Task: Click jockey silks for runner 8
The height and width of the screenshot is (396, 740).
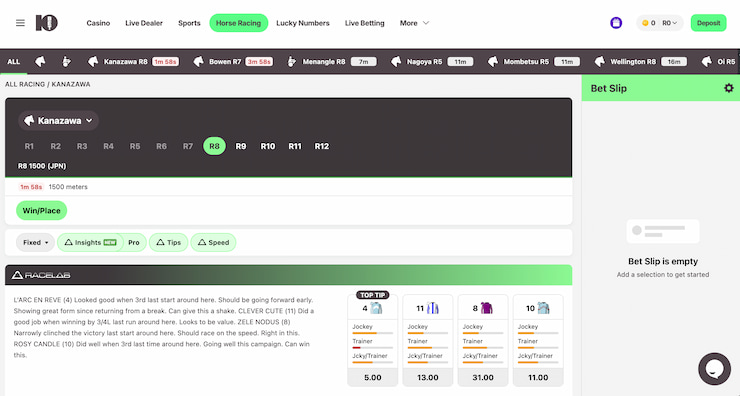Action: click(487, 308)
